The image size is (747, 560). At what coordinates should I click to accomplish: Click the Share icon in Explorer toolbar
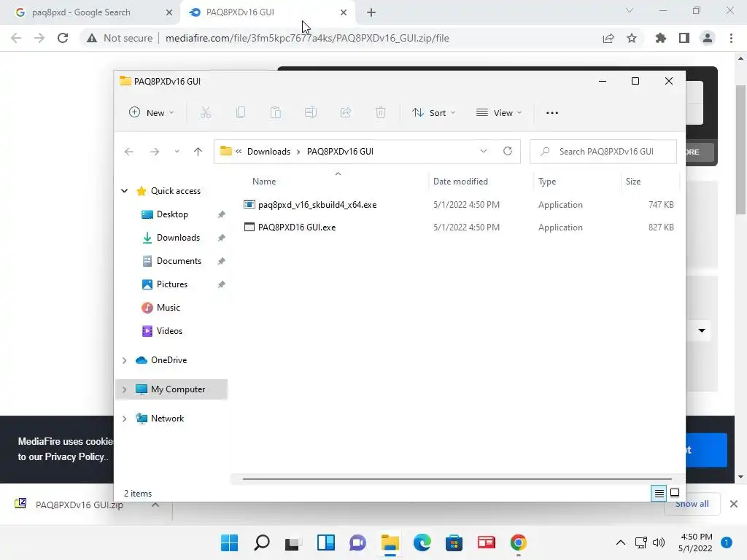coord(345,113)
